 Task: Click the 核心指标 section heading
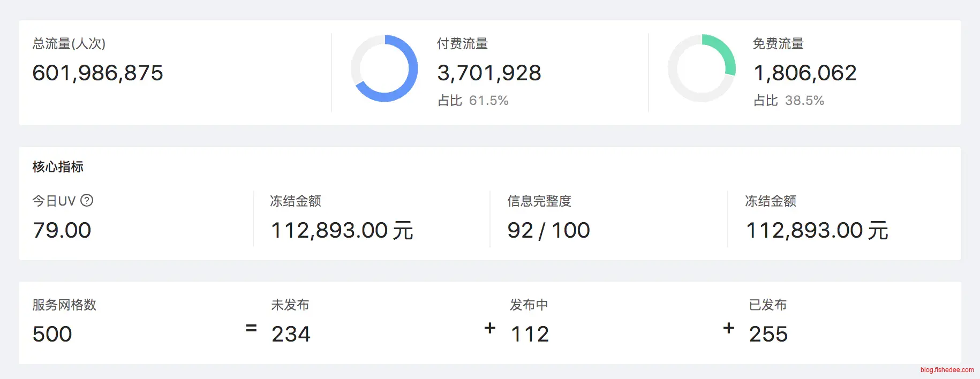point(58,167)
